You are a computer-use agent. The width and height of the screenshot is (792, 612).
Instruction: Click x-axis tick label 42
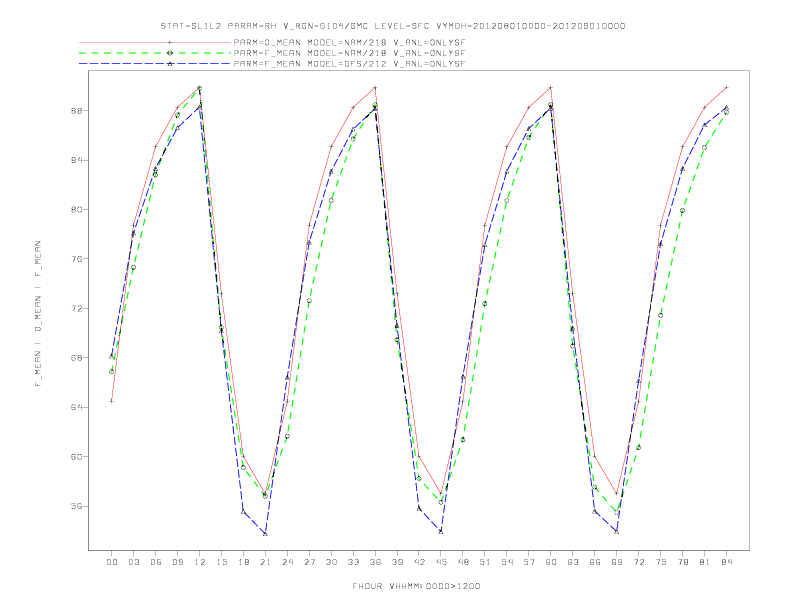coord(419,562)
